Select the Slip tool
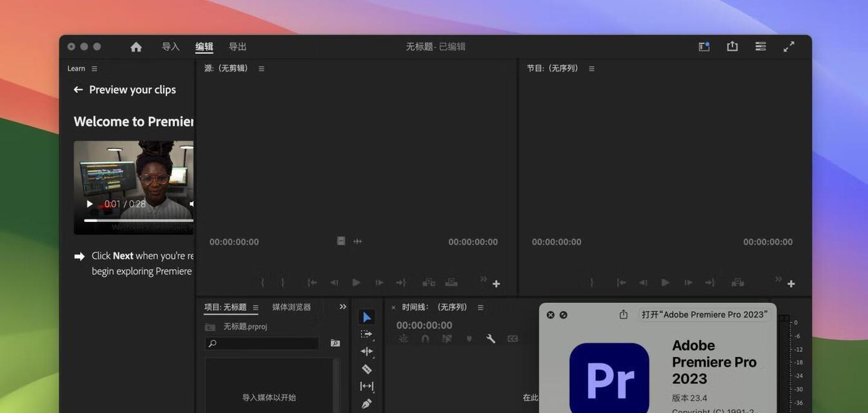 tap(367, 386)
